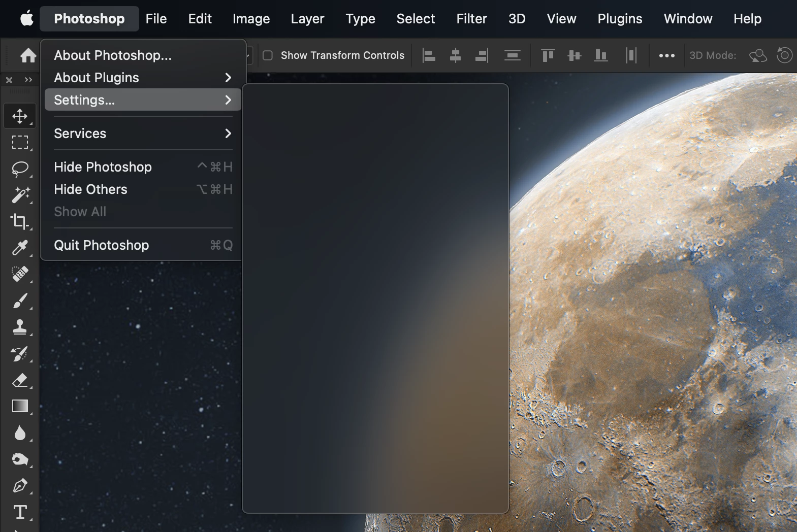
Task: Select the Lasso tool
Action: tap(20, 169)
